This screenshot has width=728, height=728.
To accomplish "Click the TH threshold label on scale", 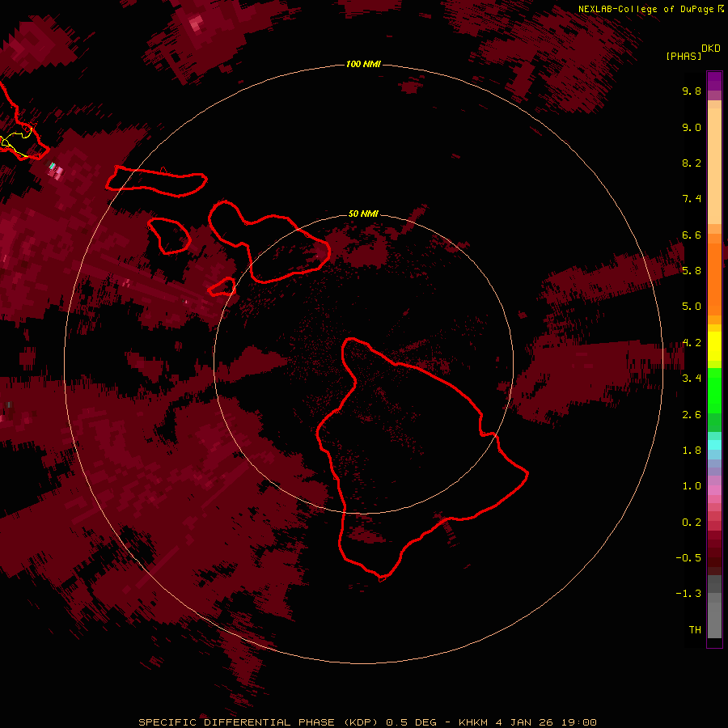I will tap(695, 629).
